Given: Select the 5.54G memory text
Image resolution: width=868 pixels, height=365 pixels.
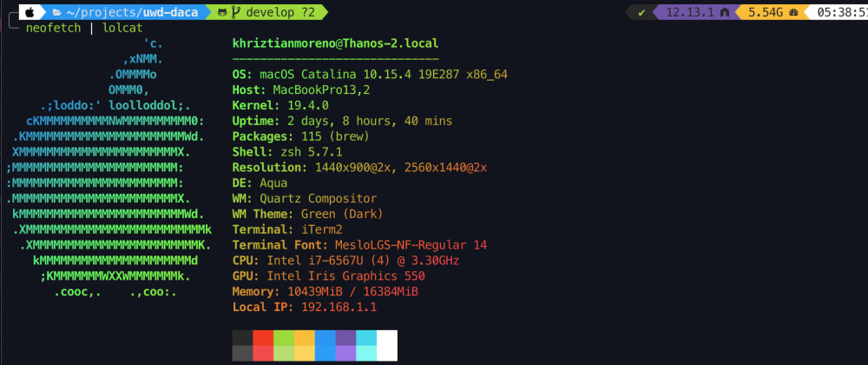Looking at the screenshot, I should coord(766,13).
